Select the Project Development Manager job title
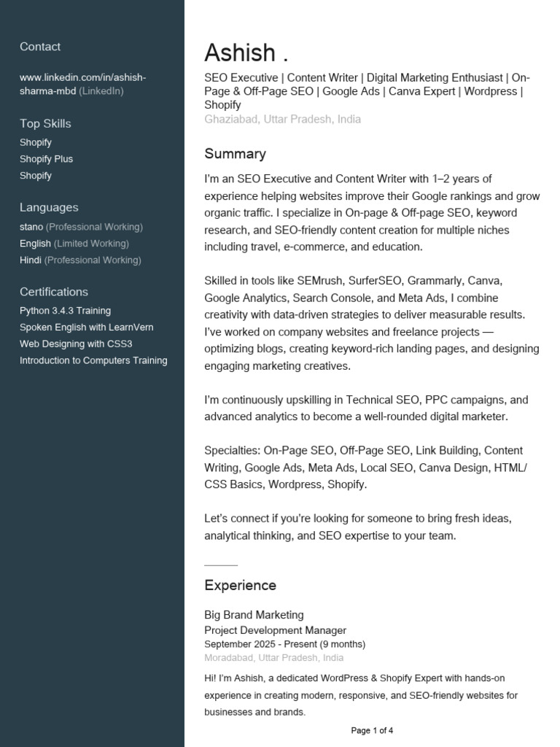 (275, 630)
